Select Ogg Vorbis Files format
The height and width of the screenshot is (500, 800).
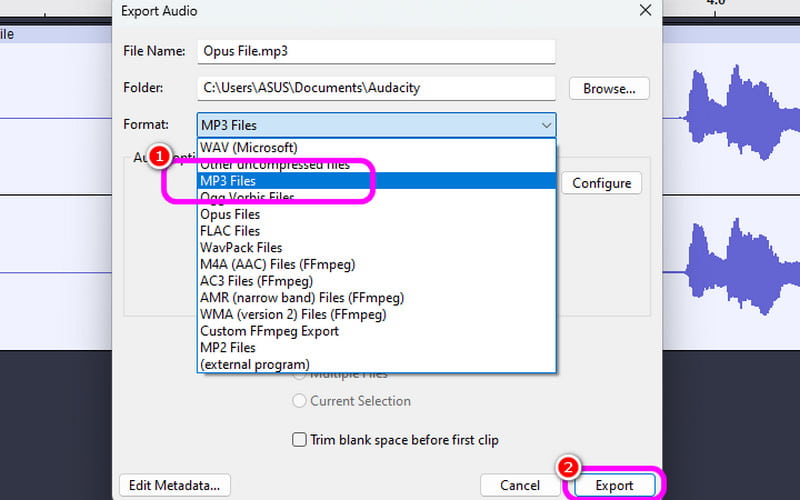(x=377, y=197)
